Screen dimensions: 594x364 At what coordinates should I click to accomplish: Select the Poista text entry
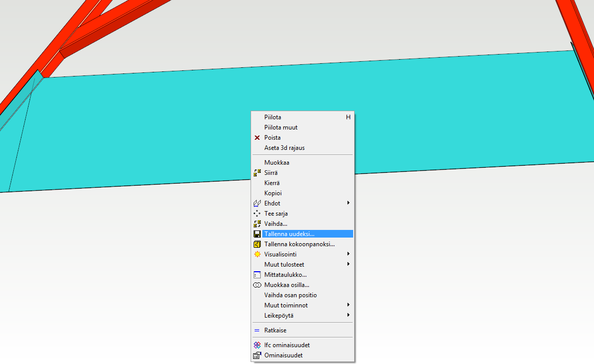click(x=273, y=138)
